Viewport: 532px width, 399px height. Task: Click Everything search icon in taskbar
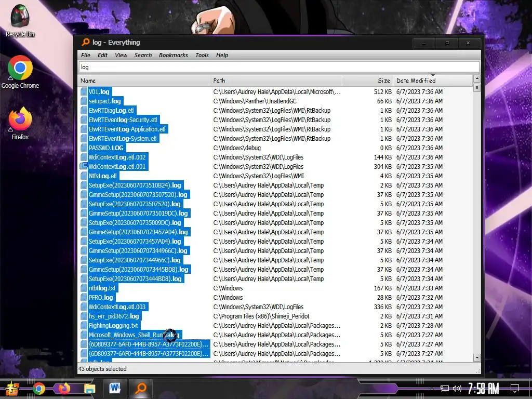(140, 388)
